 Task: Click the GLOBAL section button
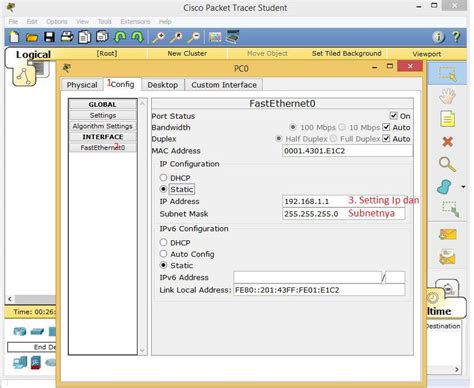point(103,104)
